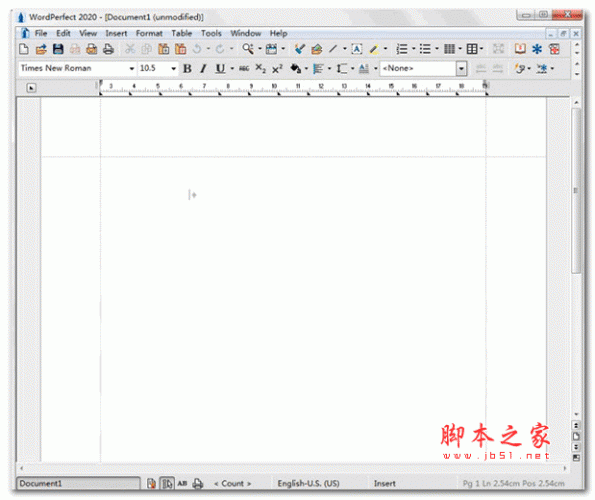Open the Times New Roman font dropdown
This screenshot has width=595, height=500.
click(x=132, y=69)
